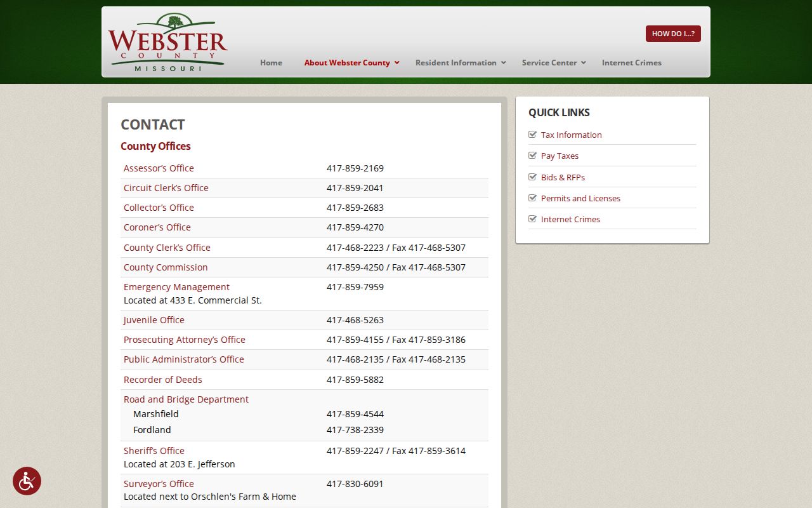The width and height of the screenshot is (812, 508).
Task: Click the checkmark icon beside Tax Information
Action: [533, 134]
